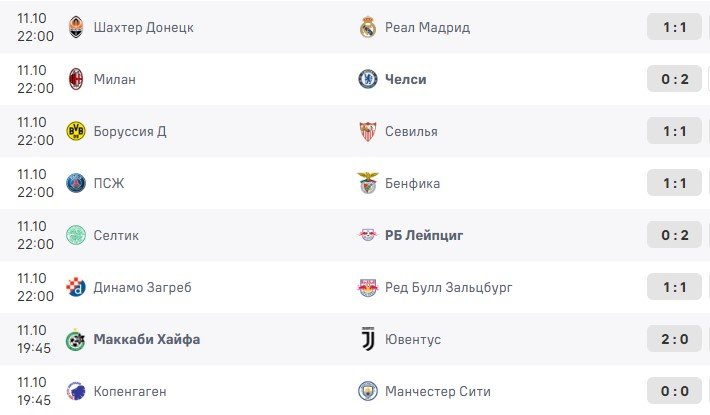Click the RB Leipzig logo

pyautogui.click(x=368, y=235)
